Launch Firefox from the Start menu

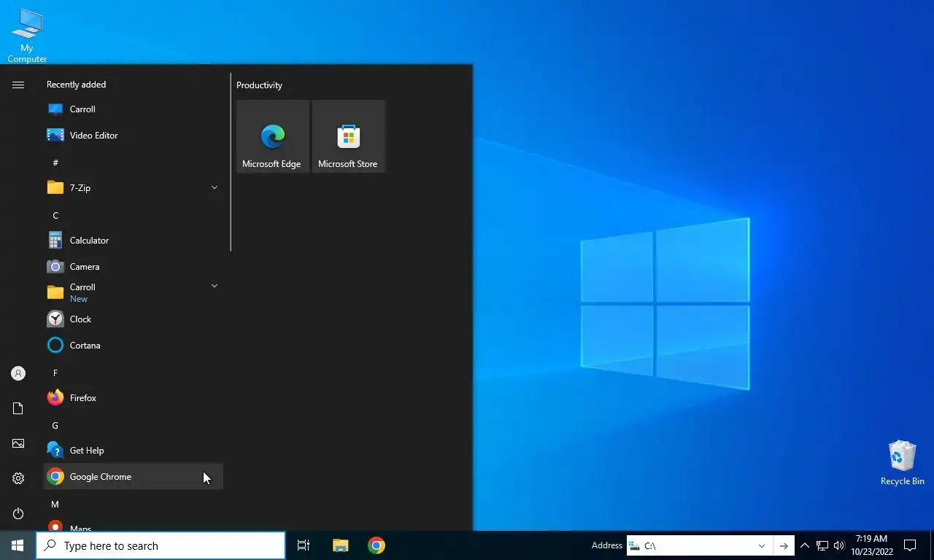point(133,398)
